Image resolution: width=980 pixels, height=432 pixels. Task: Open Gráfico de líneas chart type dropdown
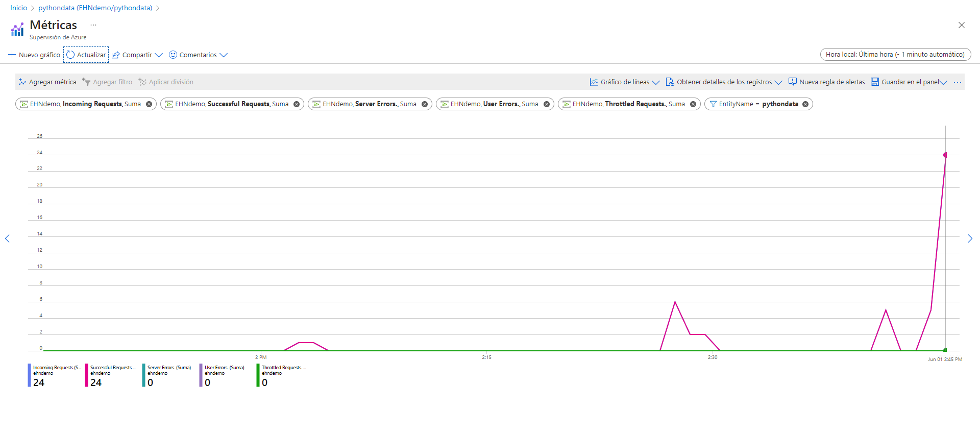tap(625, 82)
